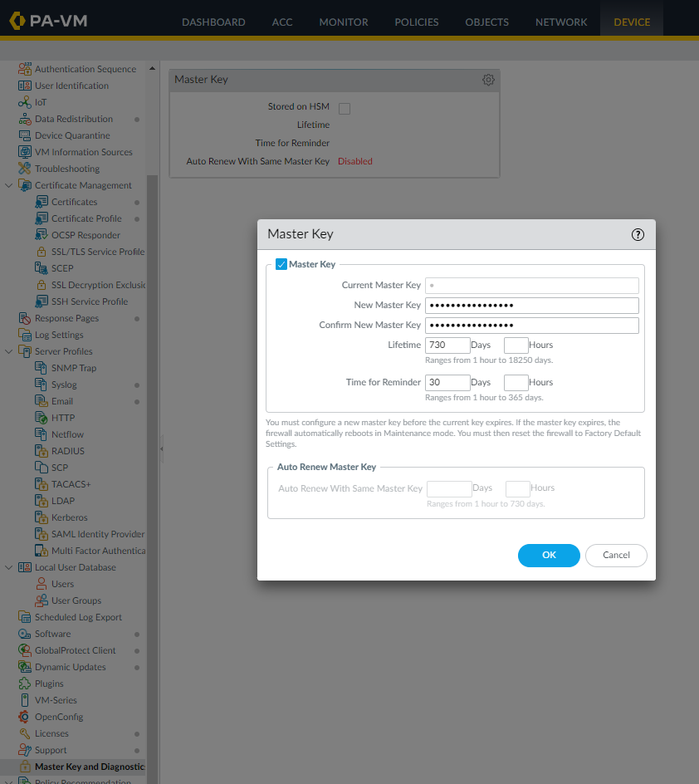Screen dimensions: 699x784
Task: Click the Support icon in sidebar
Action: click(x=24, y=750)
